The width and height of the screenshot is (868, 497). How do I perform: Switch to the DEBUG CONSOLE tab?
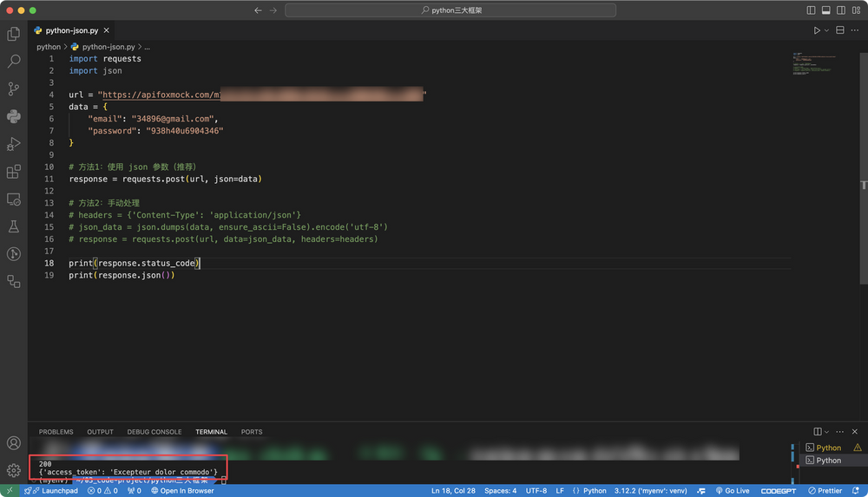pos(155,432)
